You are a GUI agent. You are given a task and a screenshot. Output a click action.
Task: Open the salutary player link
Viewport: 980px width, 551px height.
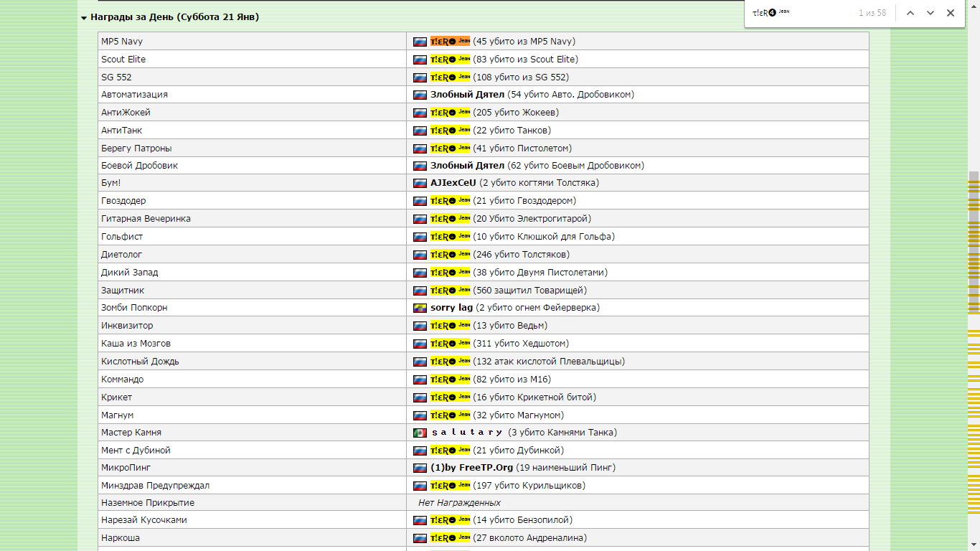pyautogui.click(x=467, y=433)
